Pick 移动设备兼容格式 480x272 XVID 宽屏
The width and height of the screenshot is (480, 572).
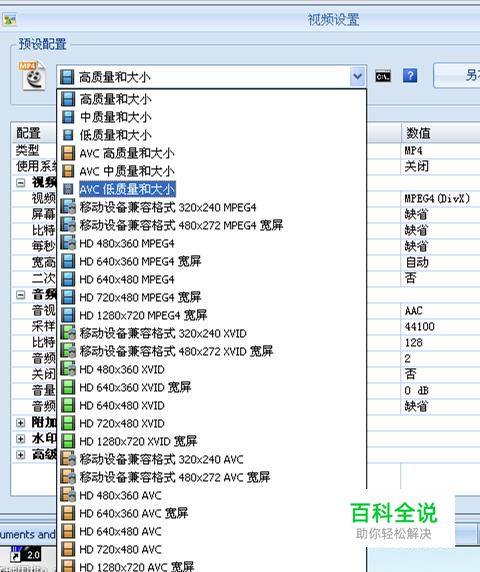(x=212, y=351)
